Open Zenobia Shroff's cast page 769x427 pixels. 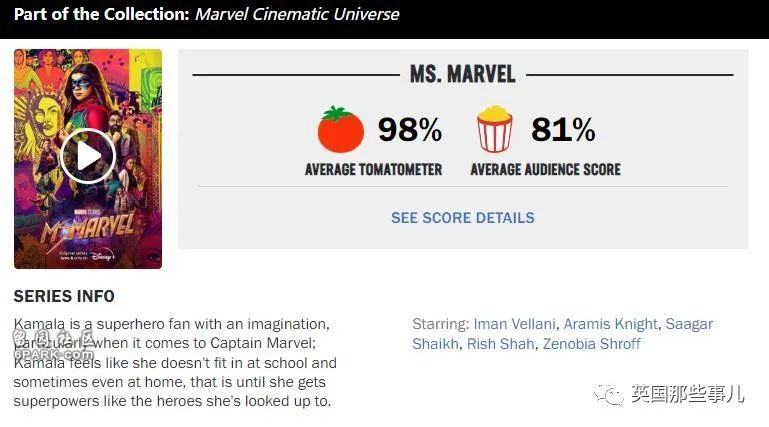point(591,344)
